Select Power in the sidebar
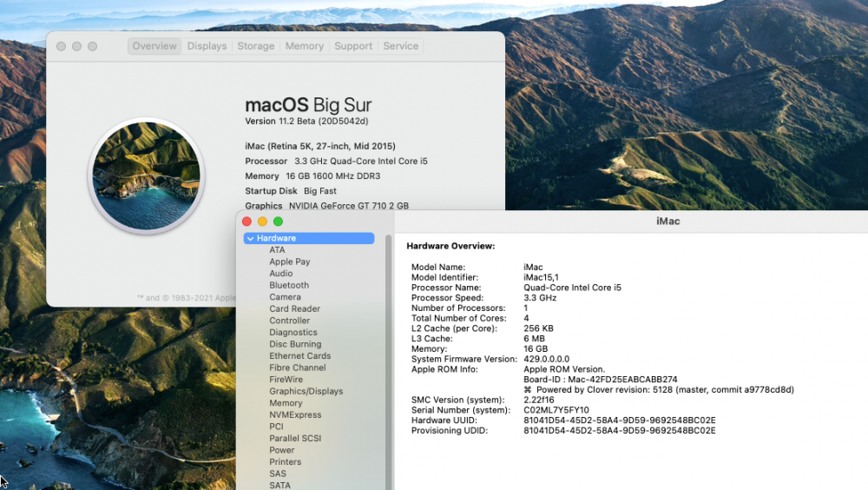Screen dimensions: 868x490 (282, 450)
